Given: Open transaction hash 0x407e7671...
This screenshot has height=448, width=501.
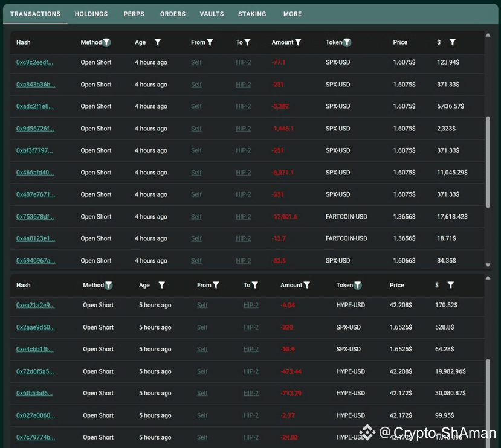Looking at the screenshot, I should (36, 194).
